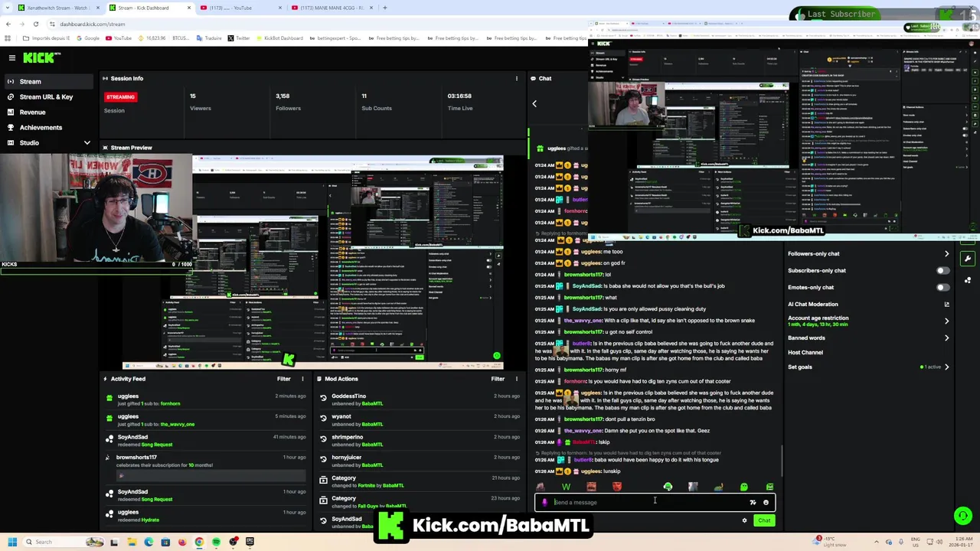Open Mod Actions three-dot menu
This screenshot has height=551, width=980.
(x=516, y=379)
